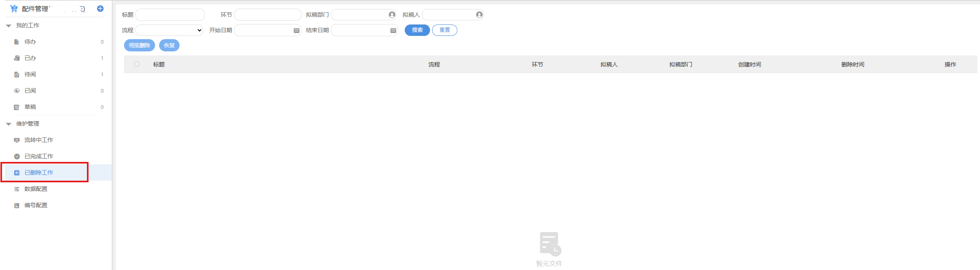Click the 数据配置 sliders icon

(17, 189)
